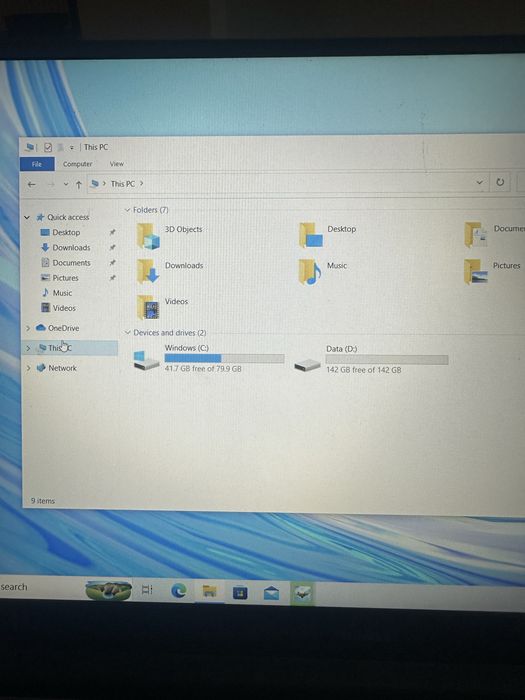The width and height of the screenshot is (525, 700).
Task: Expand the OneDrive tree node
Action: [28, 328]
